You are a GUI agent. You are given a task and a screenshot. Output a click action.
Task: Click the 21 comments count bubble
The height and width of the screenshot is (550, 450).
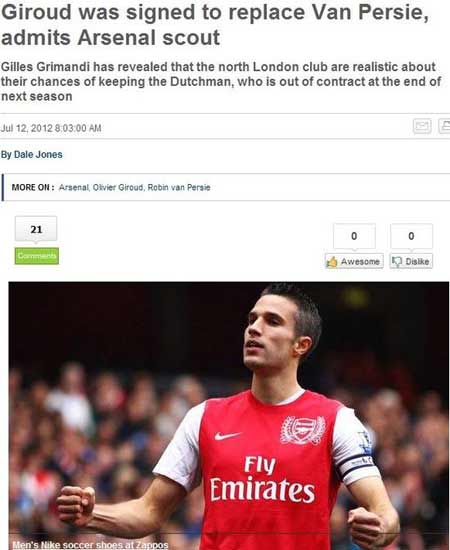[x=36, y=229]
